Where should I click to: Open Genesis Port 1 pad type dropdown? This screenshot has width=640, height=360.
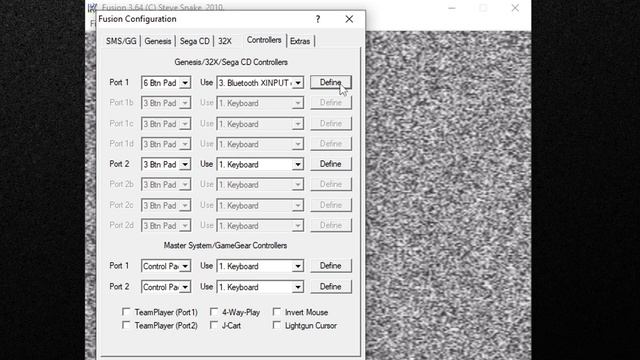click(166, 83)
